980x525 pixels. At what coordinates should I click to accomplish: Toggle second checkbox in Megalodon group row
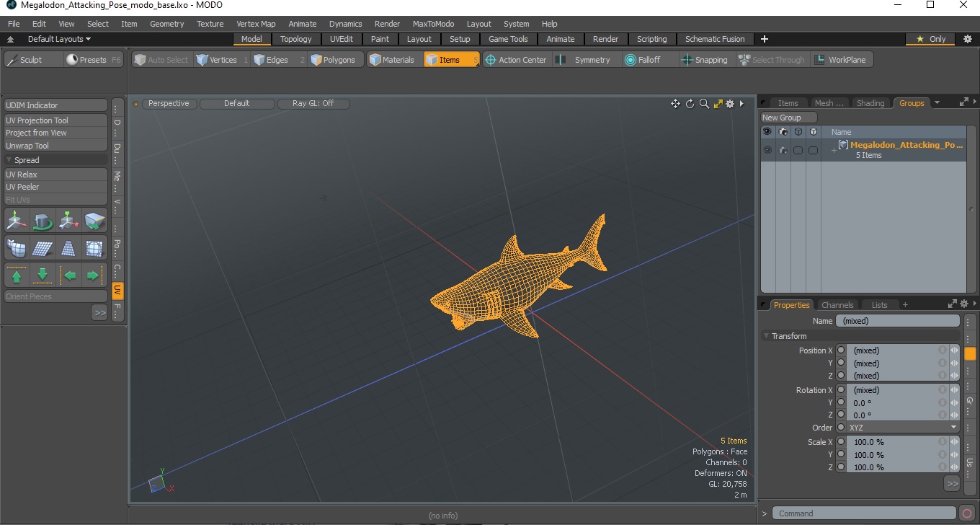pos(813,150)
